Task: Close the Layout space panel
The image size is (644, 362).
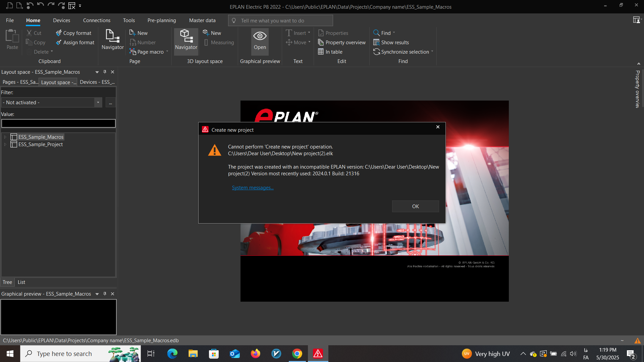Action: 113,72
